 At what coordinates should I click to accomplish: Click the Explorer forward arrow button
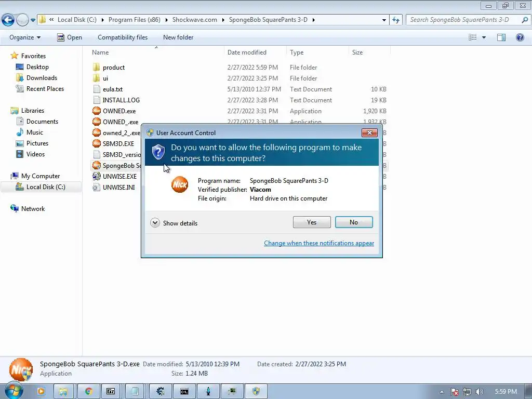22,20
